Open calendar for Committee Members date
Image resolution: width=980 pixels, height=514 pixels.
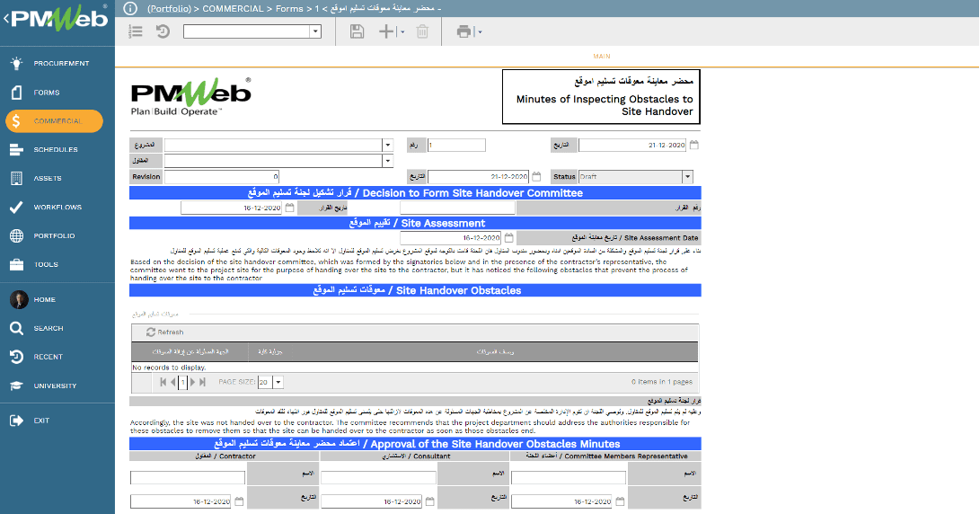tap(620, 501)
